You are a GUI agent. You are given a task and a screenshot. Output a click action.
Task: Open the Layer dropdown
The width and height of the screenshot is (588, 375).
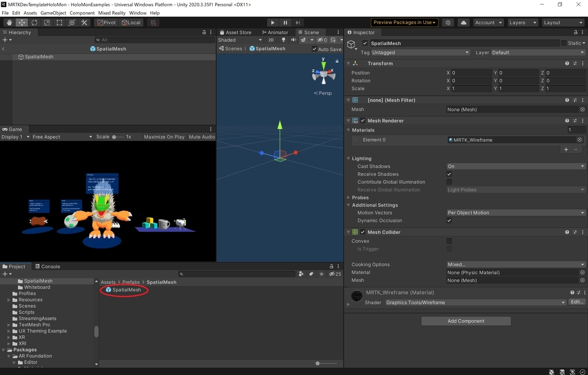point(538,53)
